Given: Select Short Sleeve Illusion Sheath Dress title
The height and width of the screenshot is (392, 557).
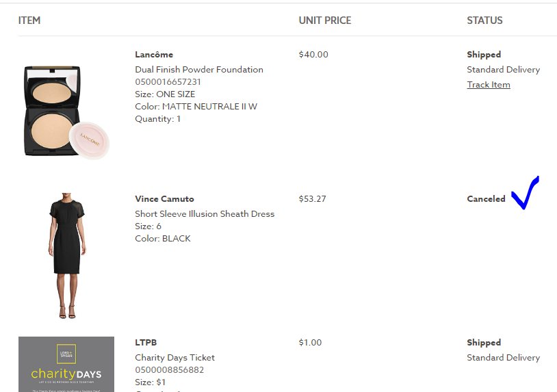Looking at the screenshot, I should [204, 214].
